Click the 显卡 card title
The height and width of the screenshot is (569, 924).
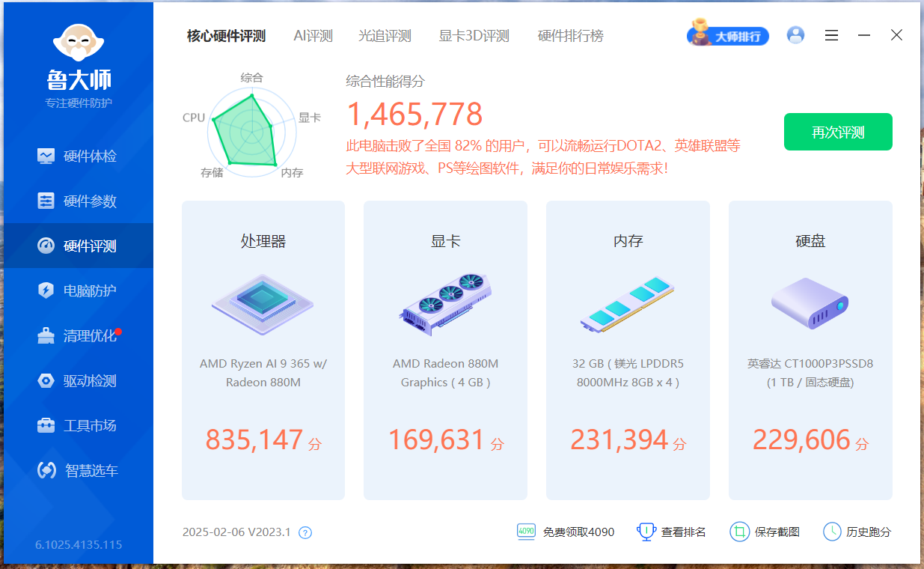tap(446, 241)
